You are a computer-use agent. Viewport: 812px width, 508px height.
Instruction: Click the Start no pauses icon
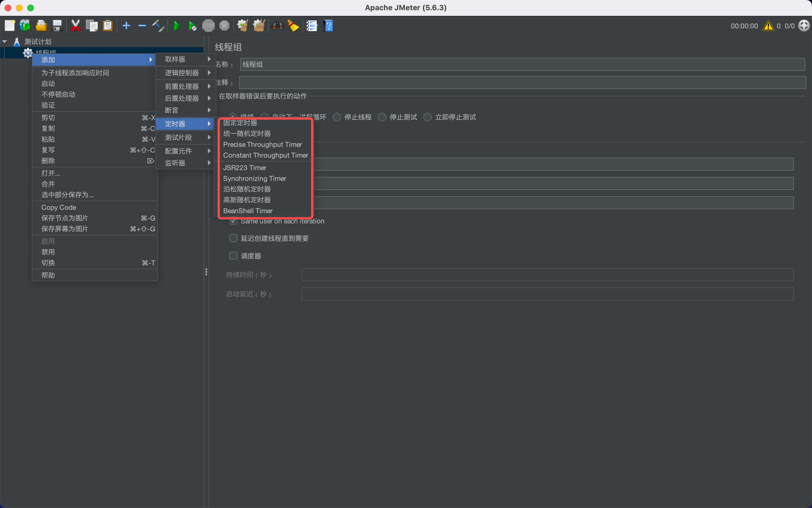pos(192,26)
